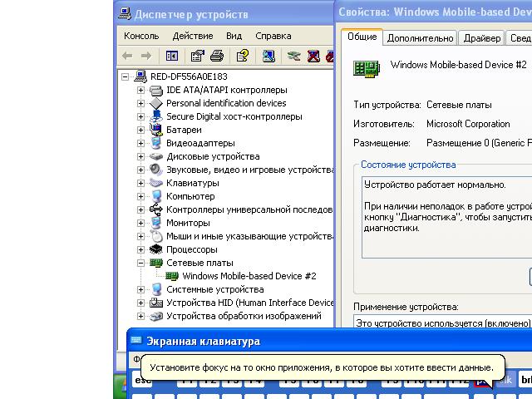
Task: Click the Диспетчер устройств title bar
Action: pyautogui.click(x=224, y=13)
